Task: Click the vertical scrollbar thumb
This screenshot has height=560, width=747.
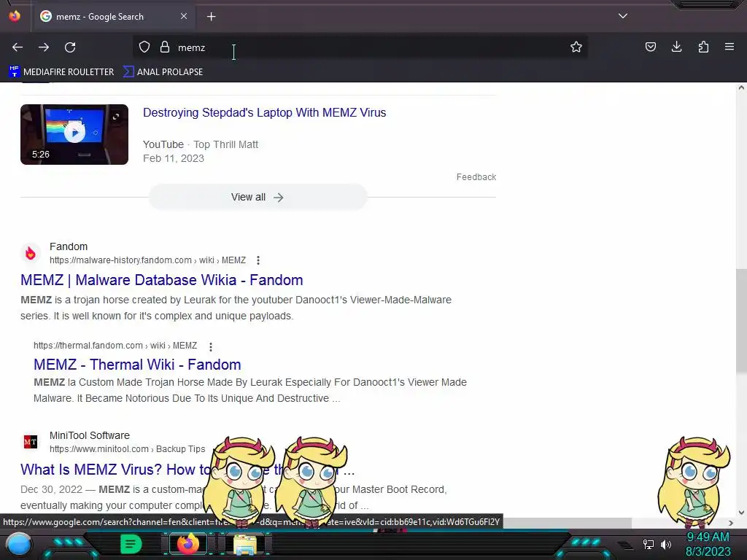Action: (x=741, y=322)
